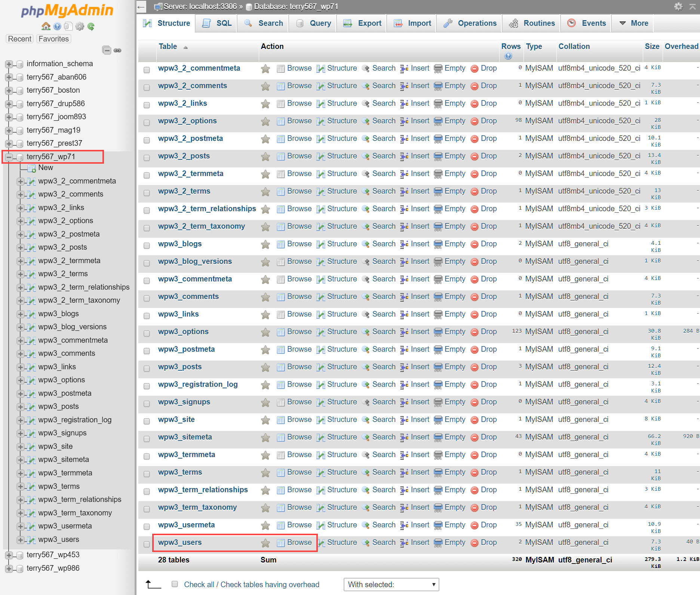The width and height of the screenshot is (700, 595).
Task: Click the star icon for wpw3_options
Action: [265, 332]
